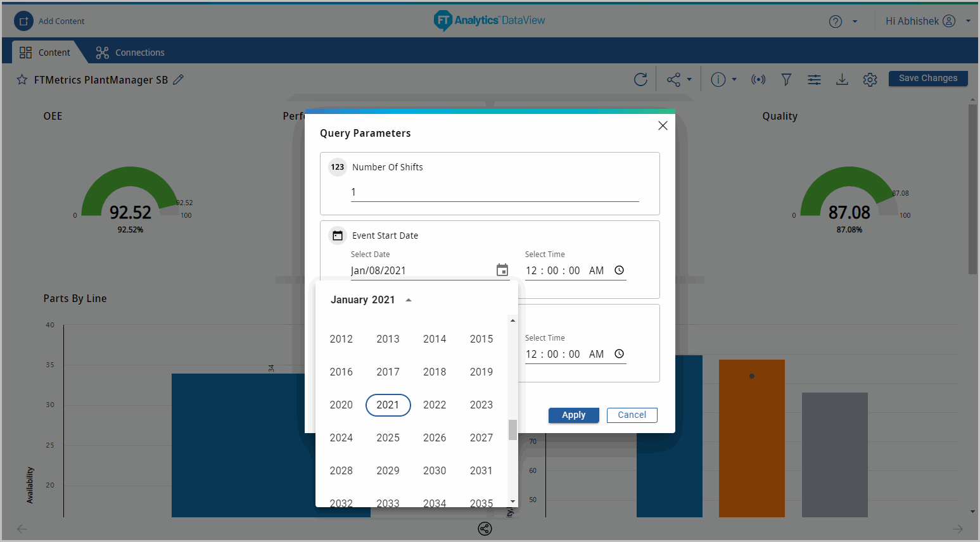This screenshot has height=542, width=980.
Task: Click the clock icon for second time field
Action: pos(620,353)
